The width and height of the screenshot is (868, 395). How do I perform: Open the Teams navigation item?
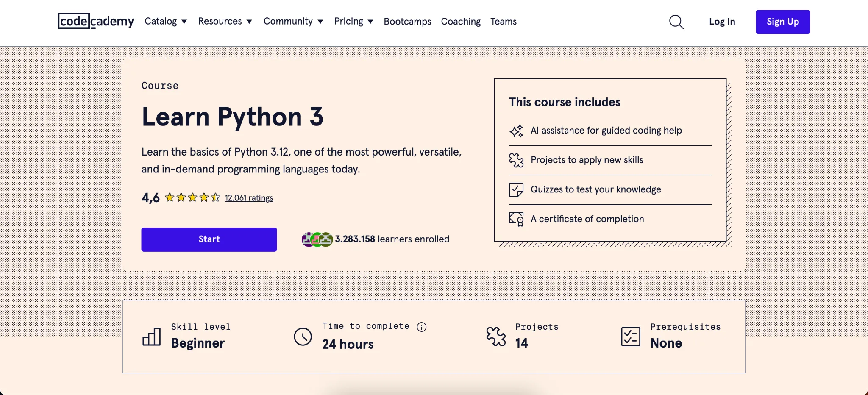point(504,22)
